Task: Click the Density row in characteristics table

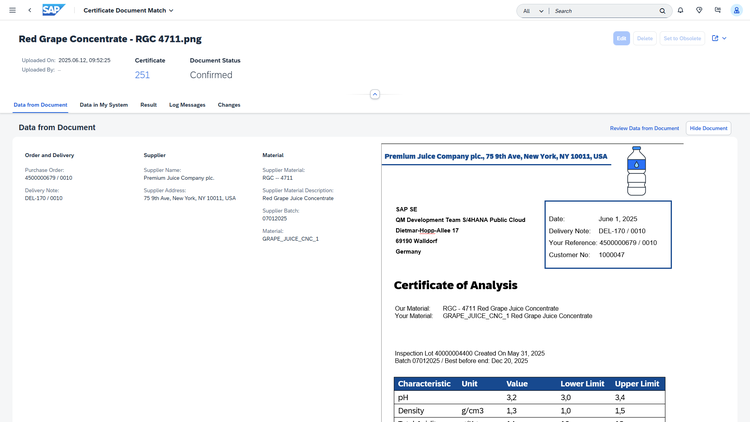Action: (x=529, y=411)
